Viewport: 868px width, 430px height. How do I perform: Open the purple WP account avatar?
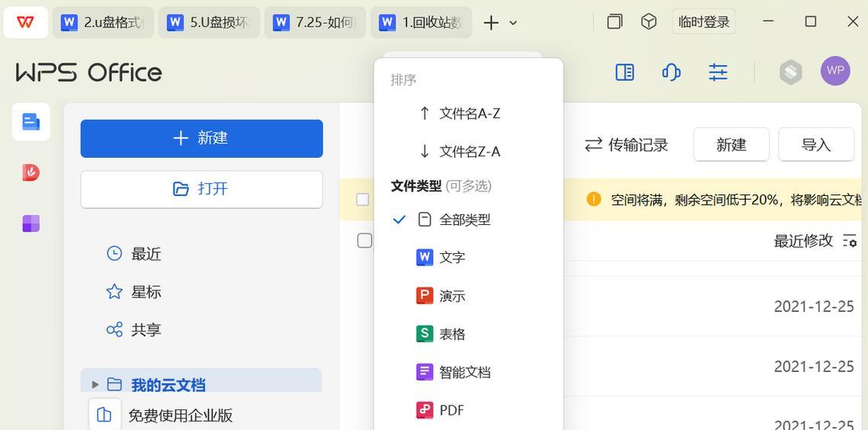click(x=835, y=71)
